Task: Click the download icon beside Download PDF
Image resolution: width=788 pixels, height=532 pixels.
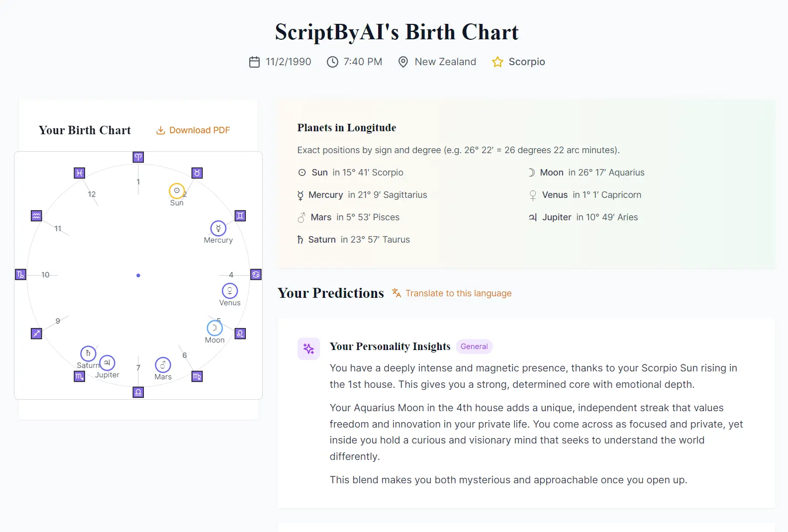Action: click(x=160, y=130)
